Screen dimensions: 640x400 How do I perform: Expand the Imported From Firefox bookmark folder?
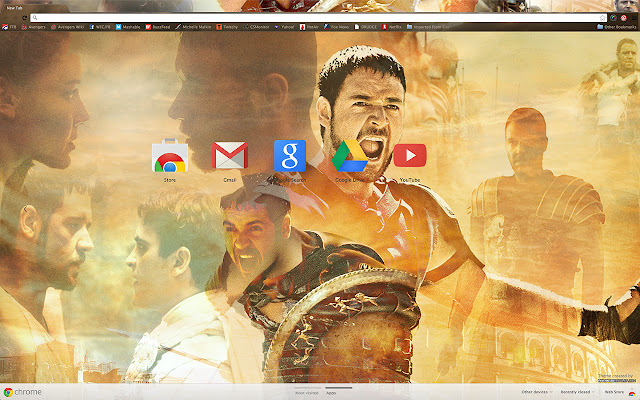428,27
